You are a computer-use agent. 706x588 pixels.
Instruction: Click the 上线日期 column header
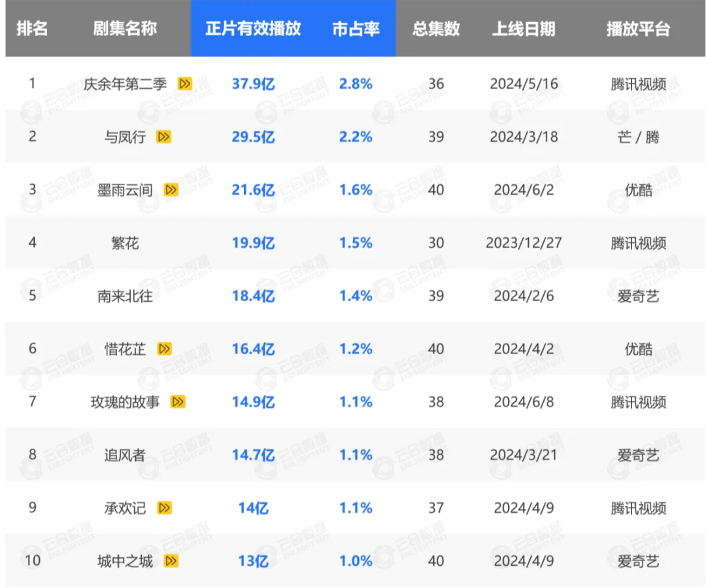[x=524, y=29]
